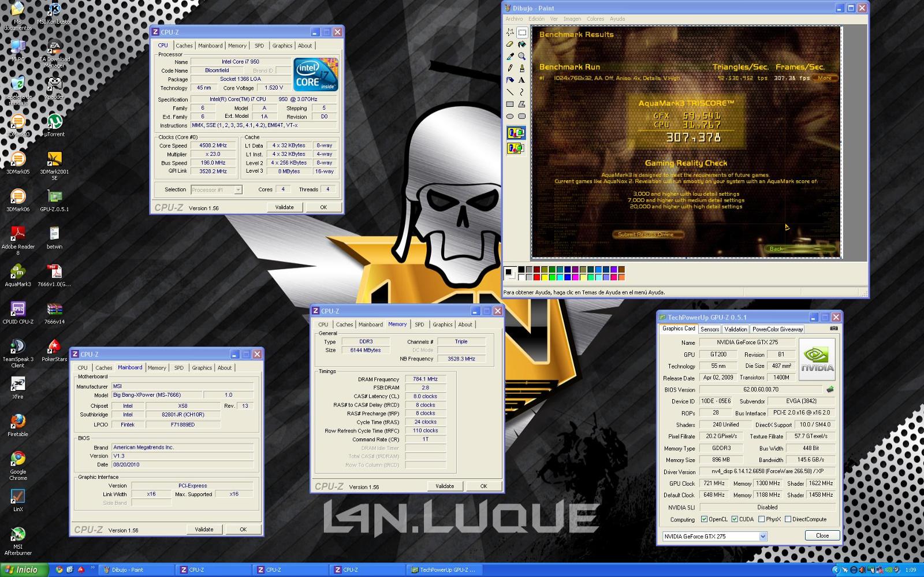Pick the Line tool in Paint
924x577 pixels.
click(510, 92)
